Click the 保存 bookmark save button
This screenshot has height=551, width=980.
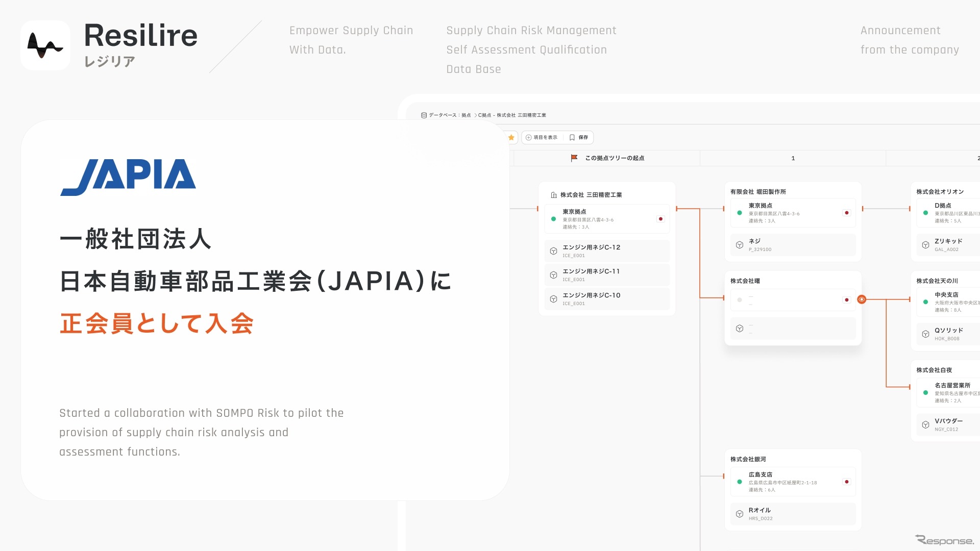pos(579,137)
